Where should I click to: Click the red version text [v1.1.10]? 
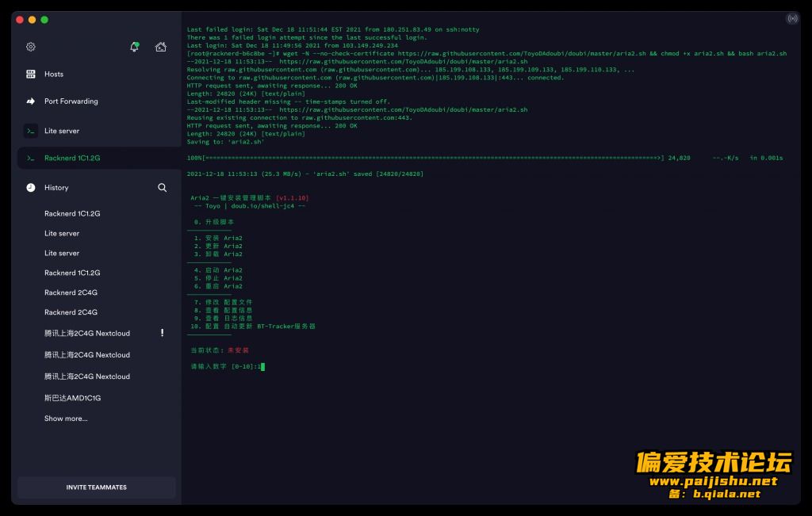click(x=292, y=197)
